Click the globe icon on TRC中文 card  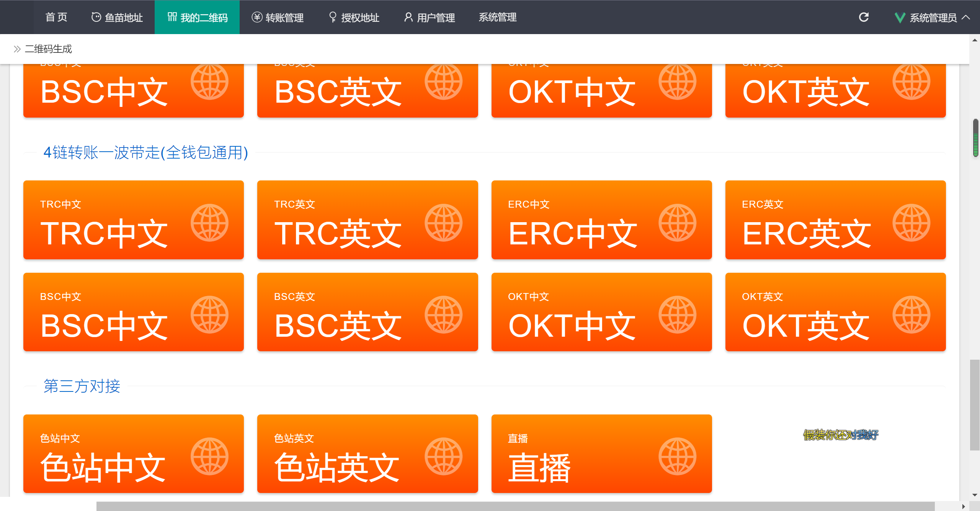(209, 223)
